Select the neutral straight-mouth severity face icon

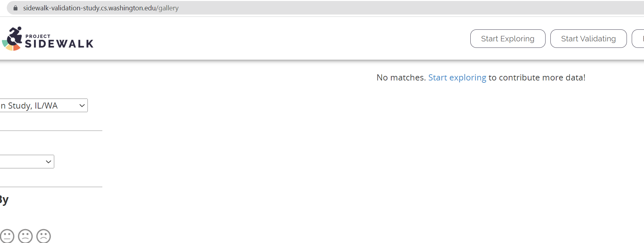[7, 235]
